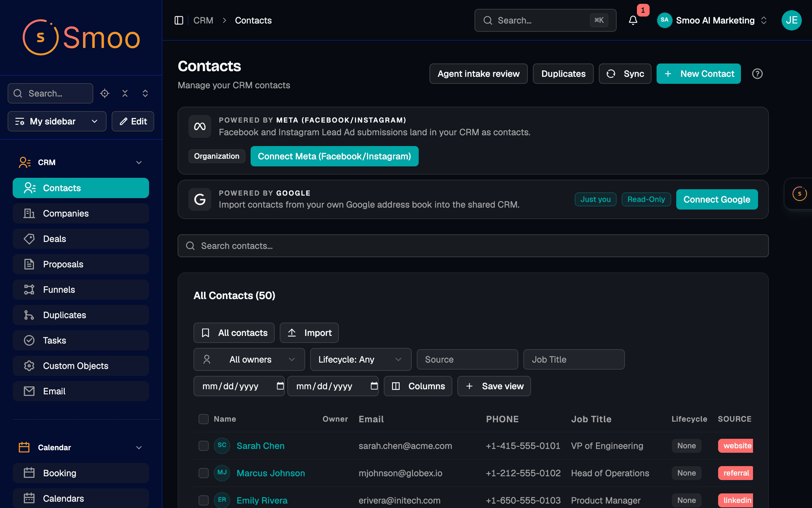This screenshot has height=508, width=812.
Task: Open Funnels in the sidebar
Action: pyautogui.click(x=81, y=290)
